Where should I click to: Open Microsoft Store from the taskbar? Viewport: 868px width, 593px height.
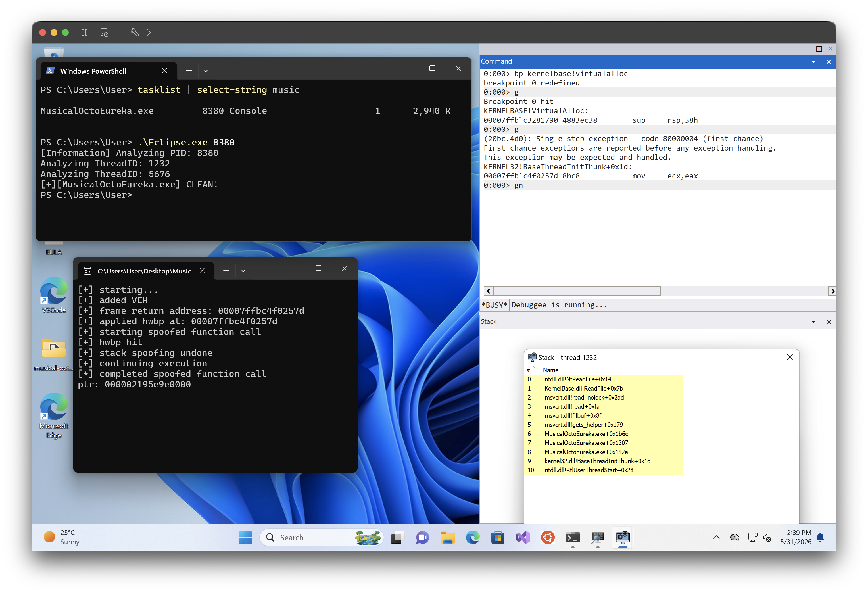point(498,537)
